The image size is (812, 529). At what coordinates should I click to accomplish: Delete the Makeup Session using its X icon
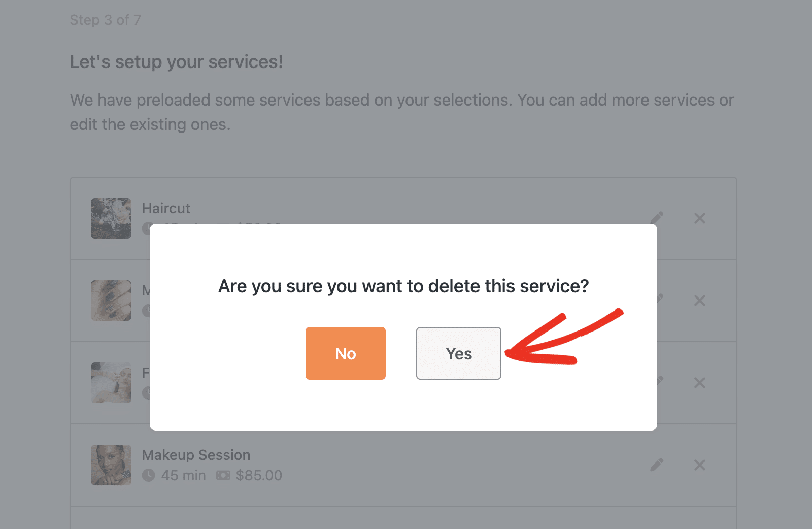point(699,465)
